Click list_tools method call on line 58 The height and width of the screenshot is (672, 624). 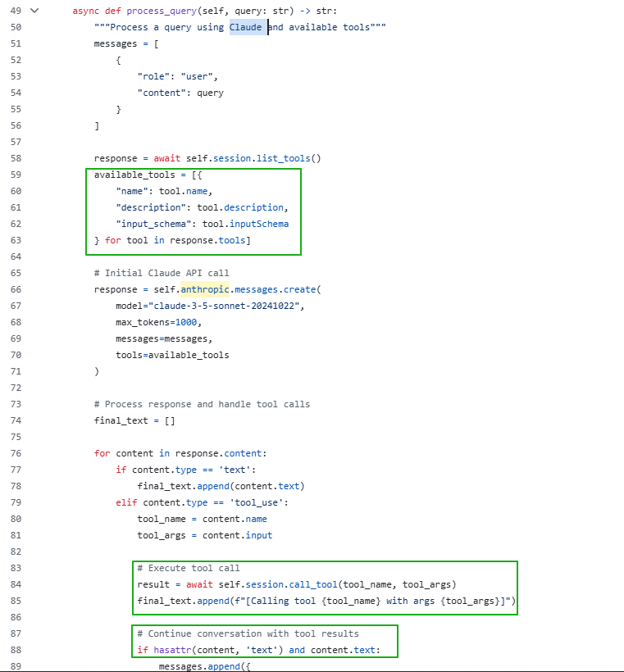tap(284, 158)
